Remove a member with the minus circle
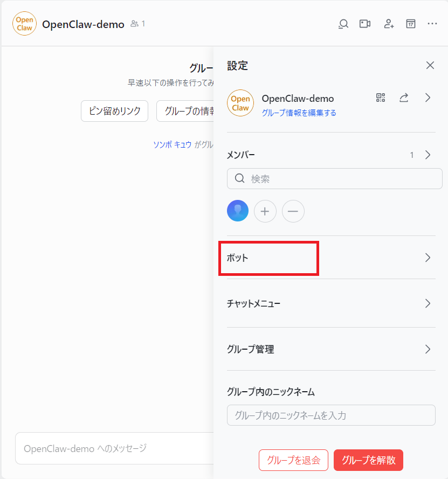The width and height of the screenshot is (448, 479). pyautogui.click(x=293, y=211)
